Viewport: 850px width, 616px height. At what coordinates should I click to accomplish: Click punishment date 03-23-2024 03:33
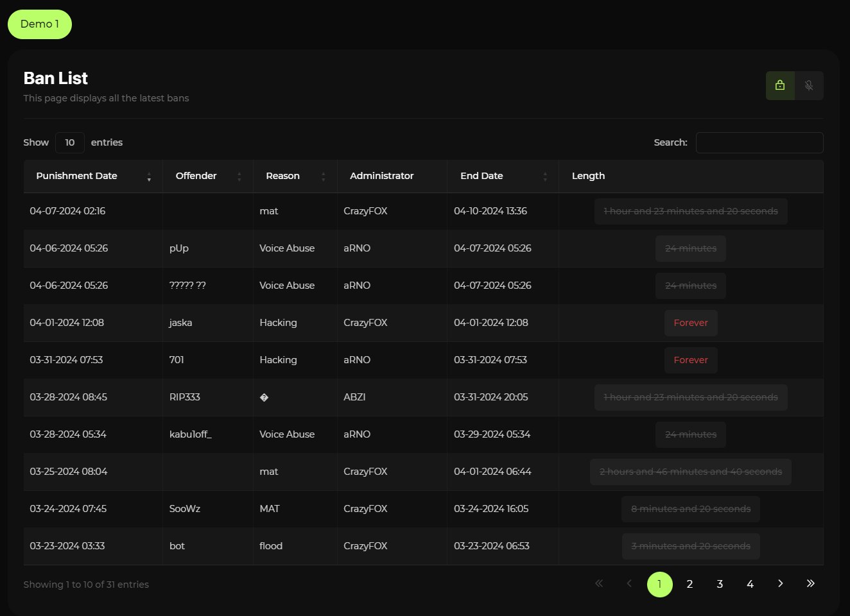click(67, 546)
